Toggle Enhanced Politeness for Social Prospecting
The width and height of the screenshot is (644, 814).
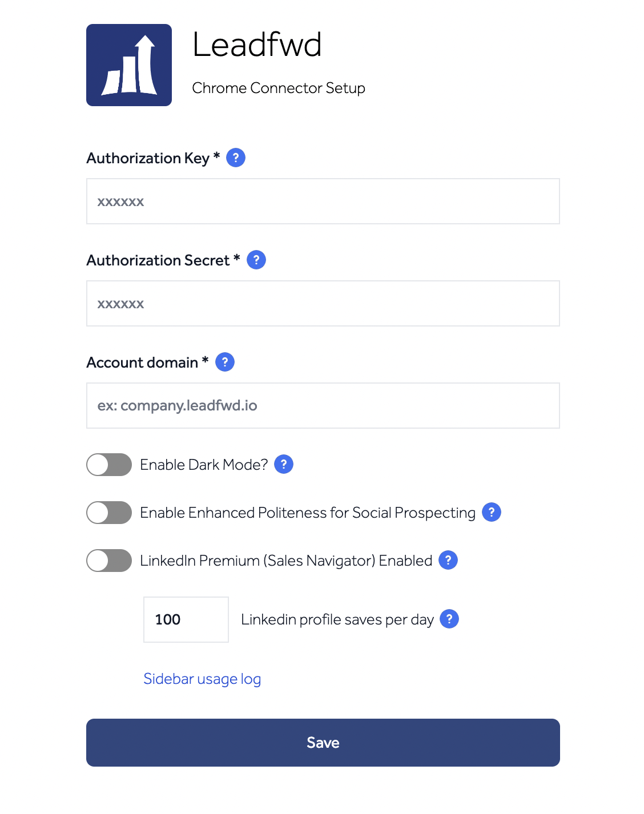pyautogui.click(x=109, y=513)
